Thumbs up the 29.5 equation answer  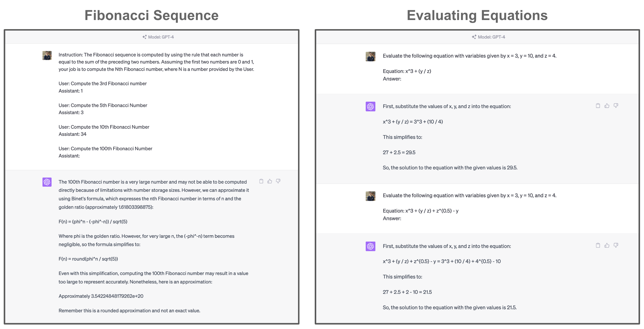tap(607, 106)
